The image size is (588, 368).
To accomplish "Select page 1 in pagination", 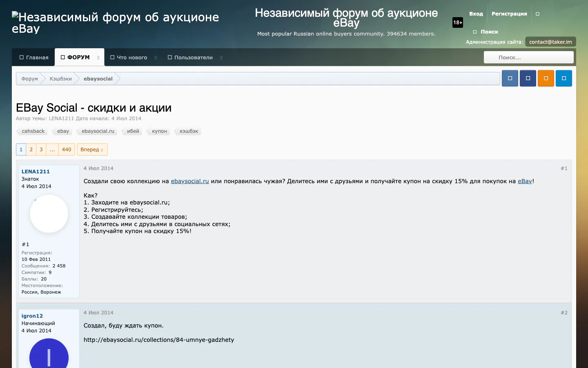I will [x=21, y=150].
